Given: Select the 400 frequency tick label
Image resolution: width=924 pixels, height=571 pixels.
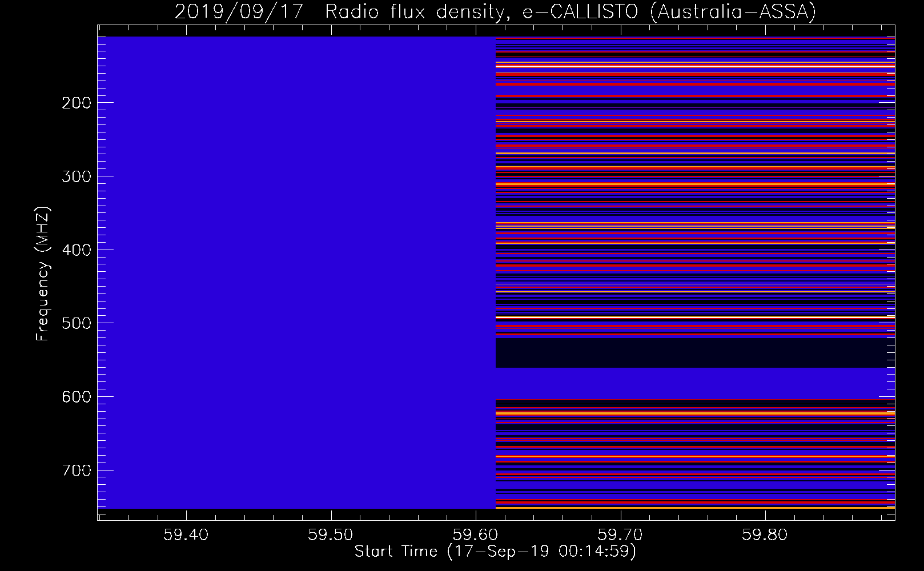Looking at the screenshot, I should pyautogui.click(x=76, y=250).
